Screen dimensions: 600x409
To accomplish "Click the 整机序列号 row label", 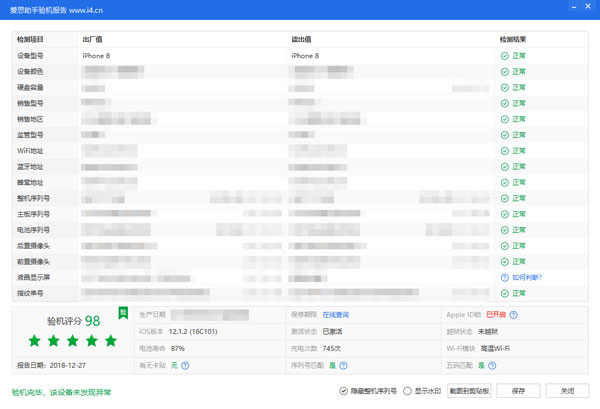I will 33,198.
